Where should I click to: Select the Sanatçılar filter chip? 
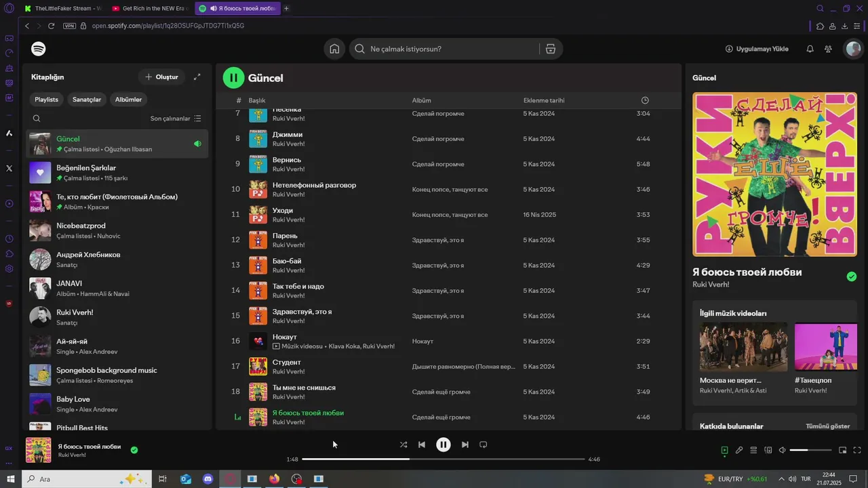87,99
